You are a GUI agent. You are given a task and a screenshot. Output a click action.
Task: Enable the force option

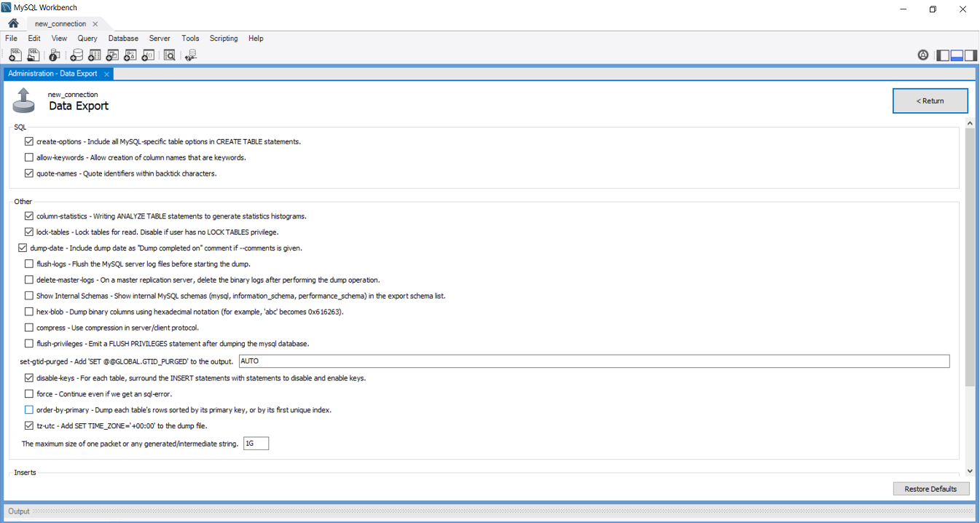coord(29,394)
